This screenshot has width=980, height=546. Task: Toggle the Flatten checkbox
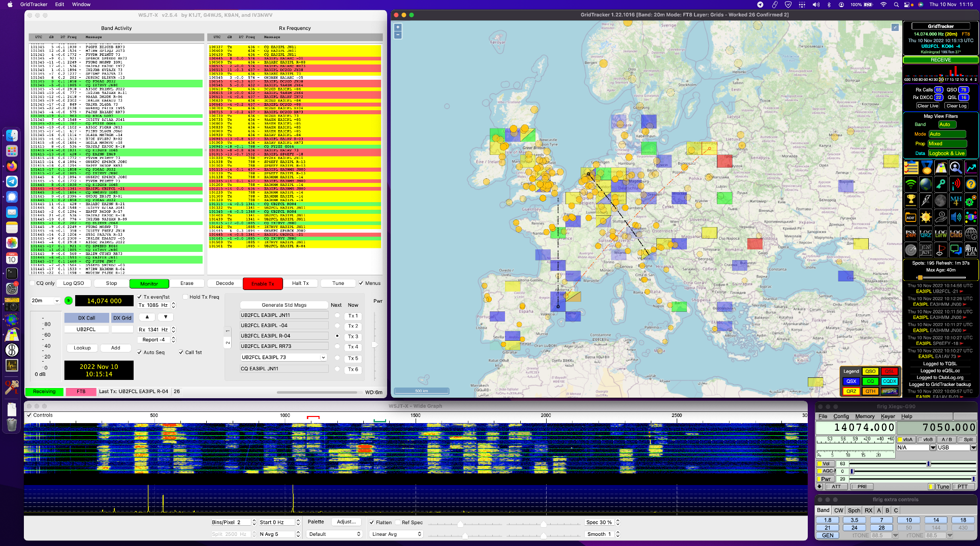coord(372,523)
